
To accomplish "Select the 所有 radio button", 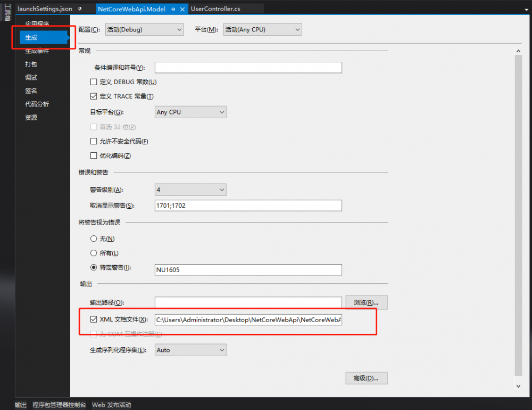I will coord(93,253).
